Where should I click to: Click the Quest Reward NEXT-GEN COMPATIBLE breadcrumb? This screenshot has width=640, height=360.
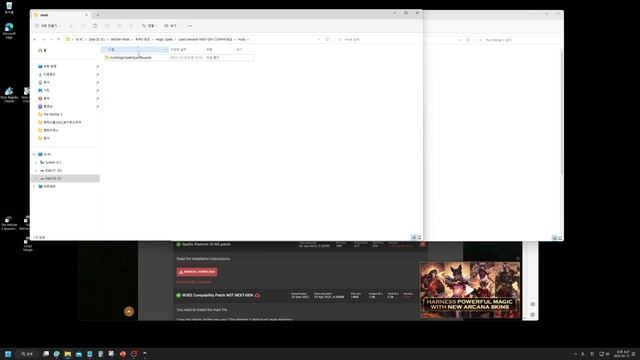tap(205, 40)
